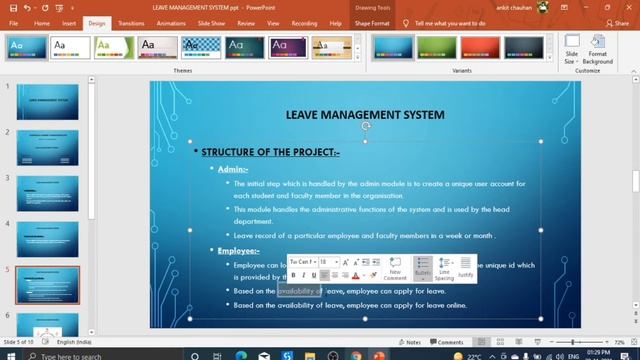
Task: Decrease list indent level in mini toolbar
Action: [366, 262]
